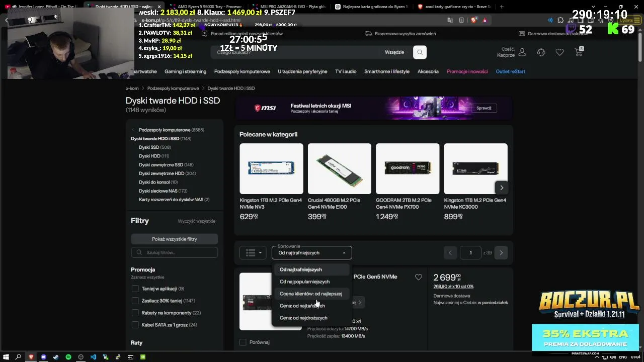Click the Brave Rewards triangle icon

point(485,20)
